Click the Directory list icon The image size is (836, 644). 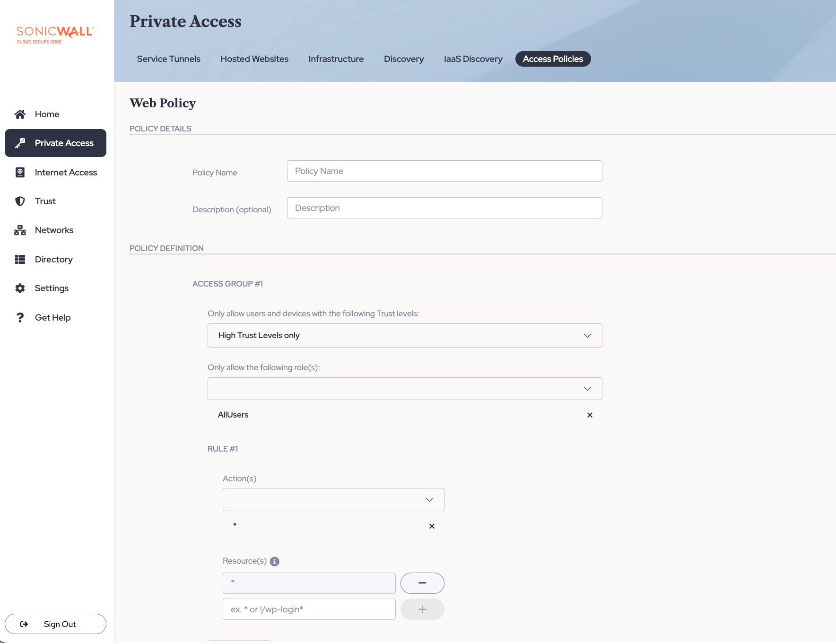point(20,259)
